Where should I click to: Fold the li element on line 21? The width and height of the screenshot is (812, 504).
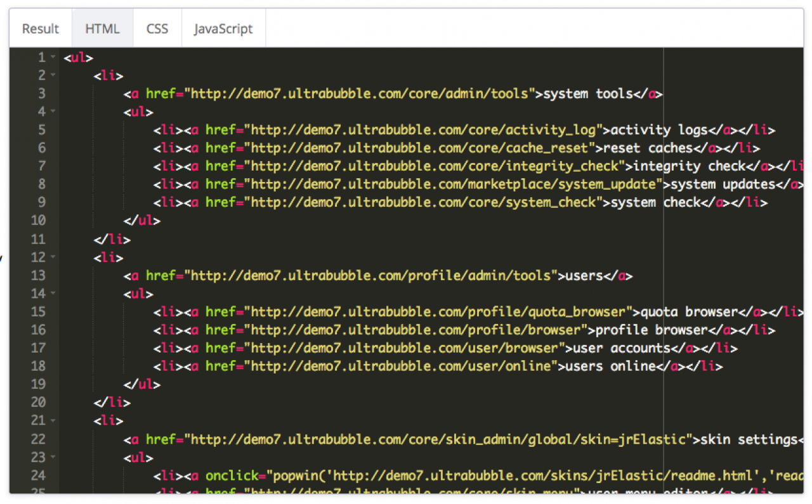tap(53, 420)
